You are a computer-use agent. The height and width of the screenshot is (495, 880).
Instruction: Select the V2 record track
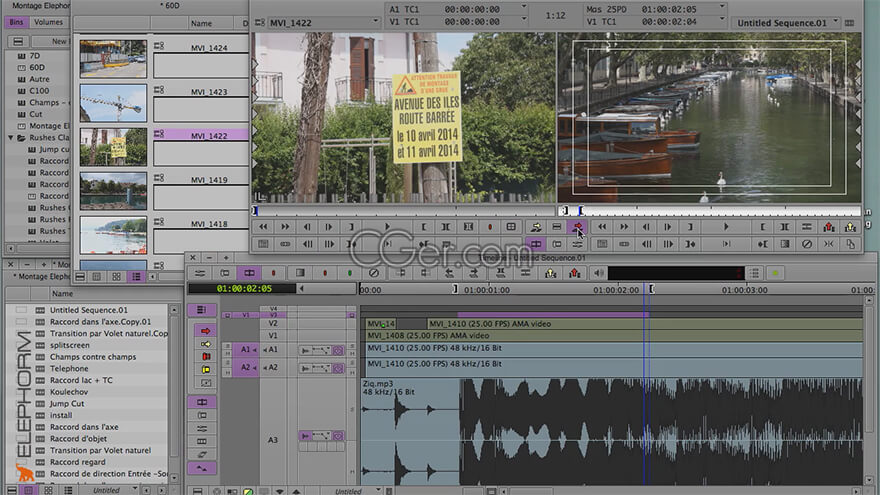(273, 323)
